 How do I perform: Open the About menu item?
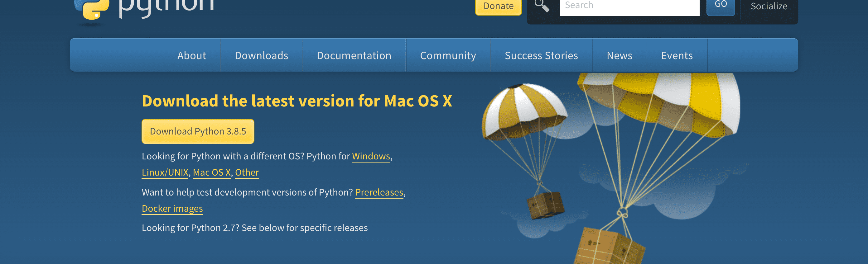(192, 55)
